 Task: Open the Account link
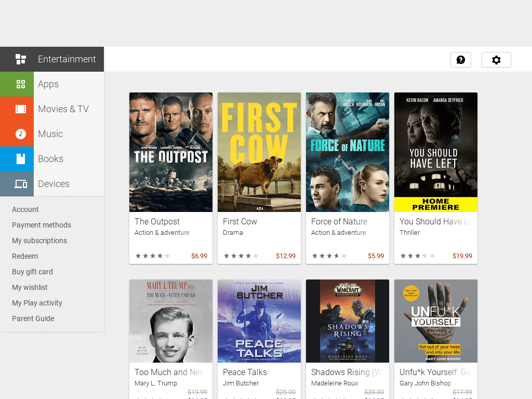tap(25, 209)
